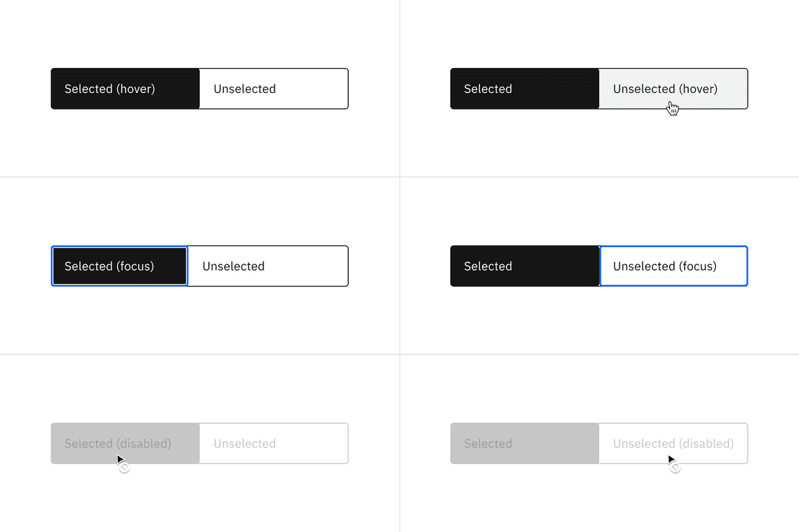Screen dimensions: 799x532
Task: Click the arrow cursor in the bottom-right disabled example
Action: coord(670,459)
